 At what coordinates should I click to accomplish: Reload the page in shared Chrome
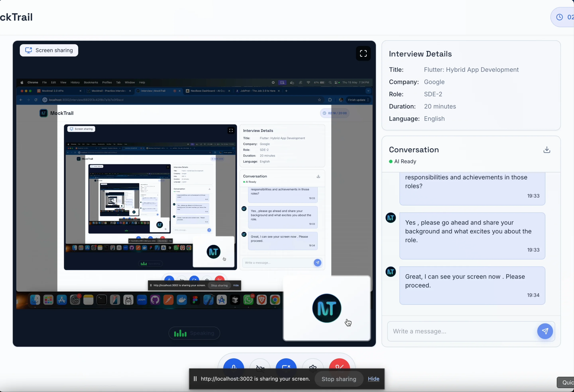[36, 100]
